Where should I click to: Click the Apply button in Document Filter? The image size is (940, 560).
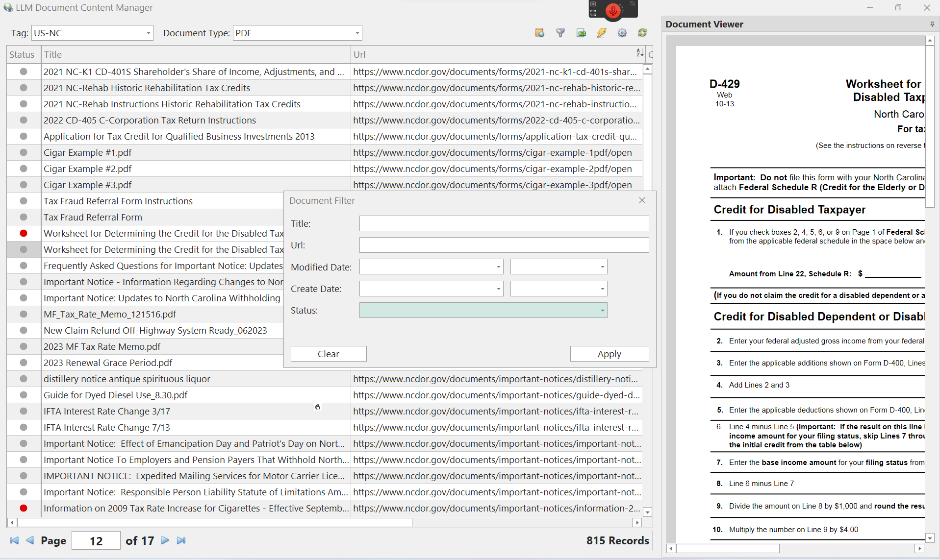[x=610, y=354]
